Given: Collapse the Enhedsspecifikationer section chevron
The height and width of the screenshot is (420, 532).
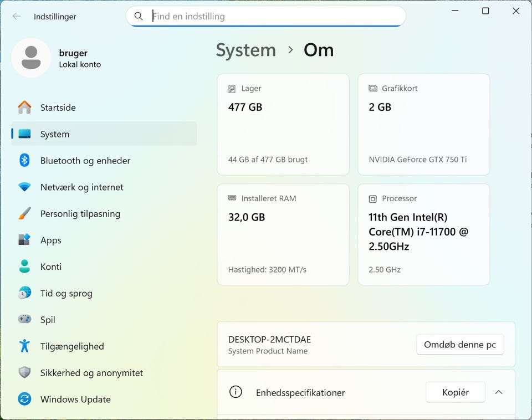Looking at the screenshot, I should (x=499, y=392).
